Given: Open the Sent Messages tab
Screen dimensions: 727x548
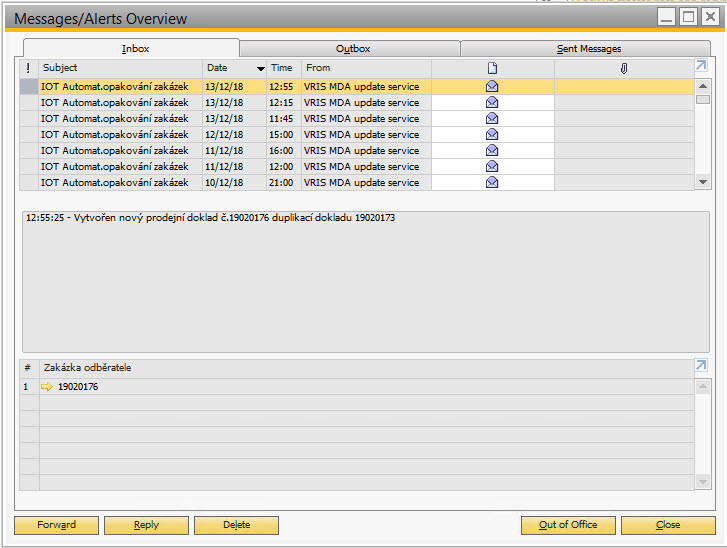Looking at the screenshot, I should (x=589, y=48).
